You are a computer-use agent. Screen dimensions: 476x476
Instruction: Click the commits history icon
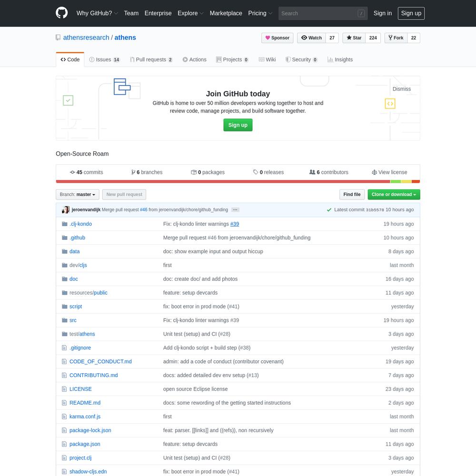[72, 172]
